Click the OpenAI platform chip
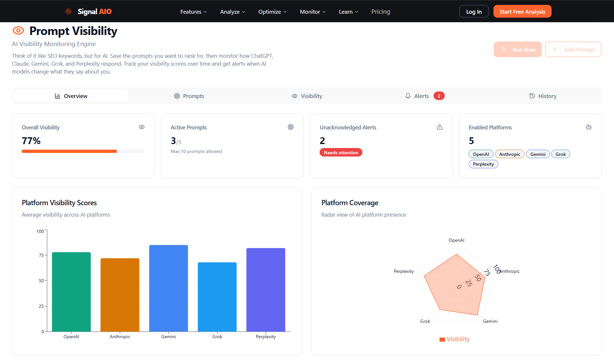The image size is (614, 364). point(481,154)
